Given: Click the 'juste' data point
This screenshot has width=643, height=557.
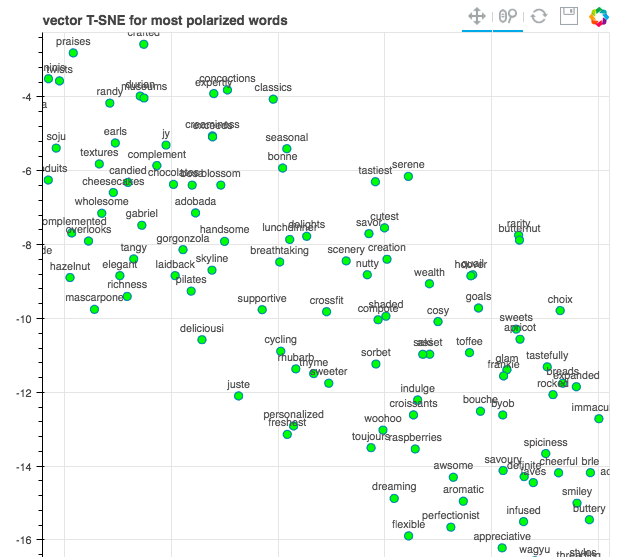Looking at the screenshot, I should tap(239, 396).
